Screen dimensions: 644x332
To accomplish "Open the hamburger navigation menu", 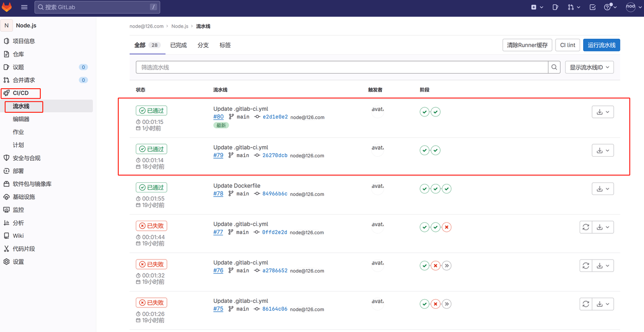I will click(24, 8).
